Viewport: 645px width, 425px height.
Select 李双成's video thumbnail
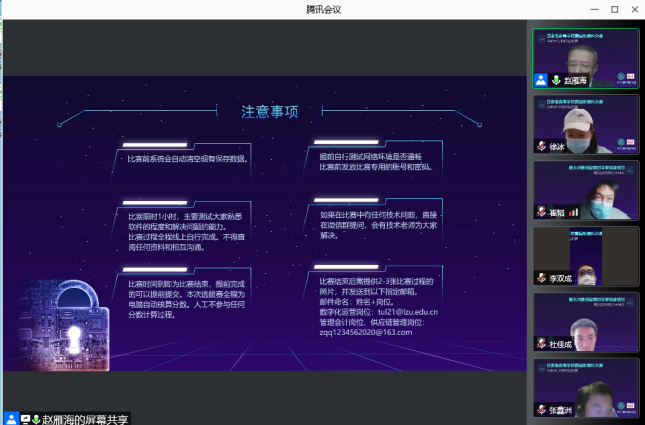point(586,255)
